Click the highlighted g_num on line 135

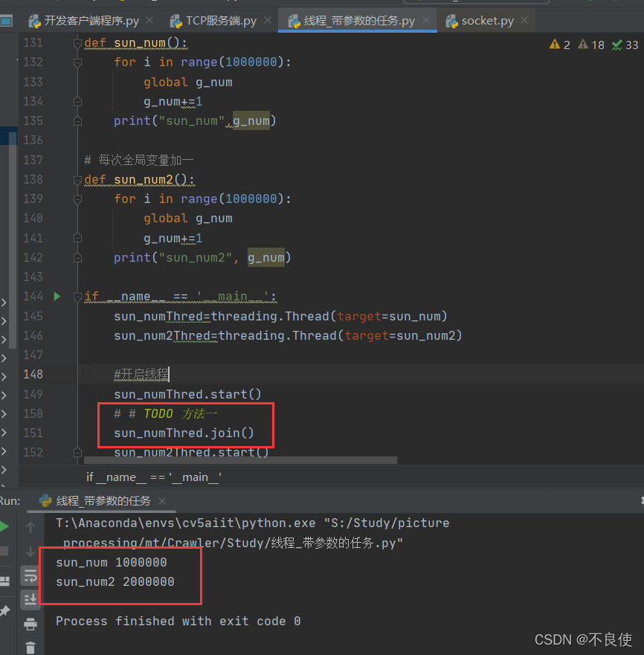[x=251, y=121]
